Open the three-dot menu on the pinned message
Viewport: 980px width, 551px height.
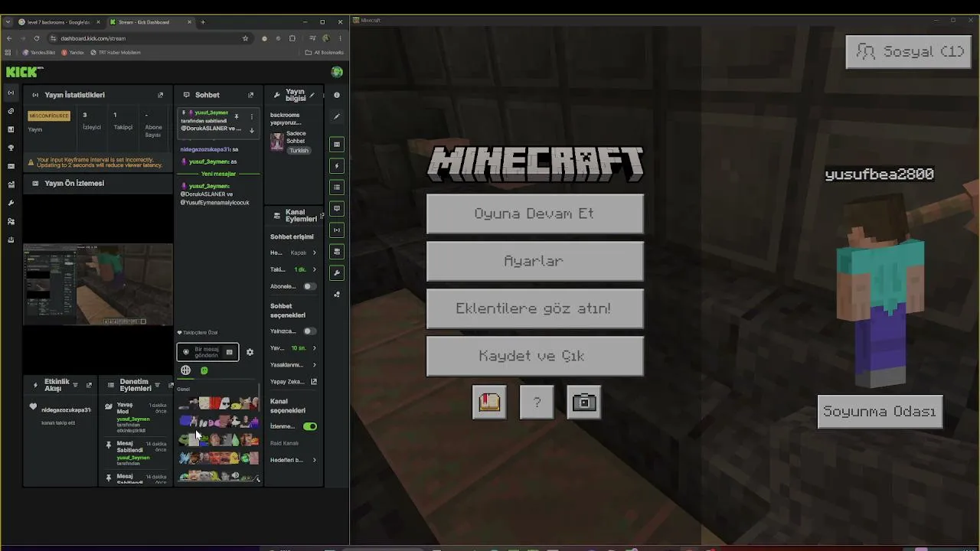coord(252,117)
